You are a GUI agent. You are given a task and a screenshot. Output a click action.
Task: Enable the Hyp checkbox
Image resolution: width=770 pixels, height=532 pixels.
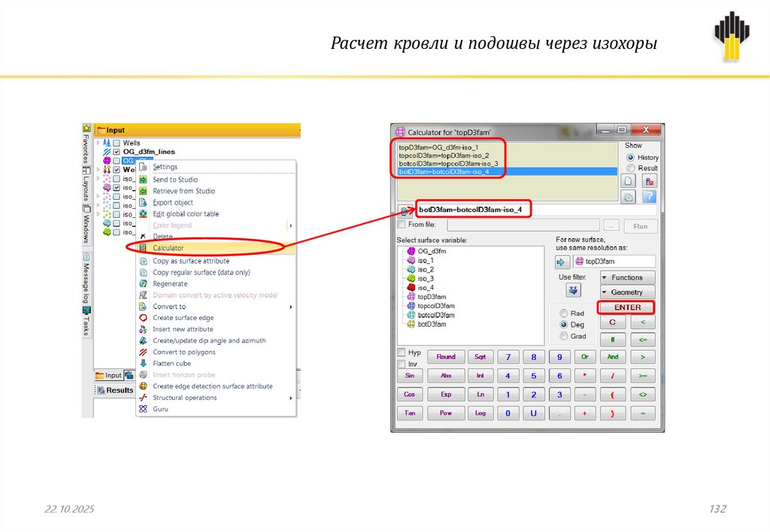pyautogui.click(x=402, y=352)
